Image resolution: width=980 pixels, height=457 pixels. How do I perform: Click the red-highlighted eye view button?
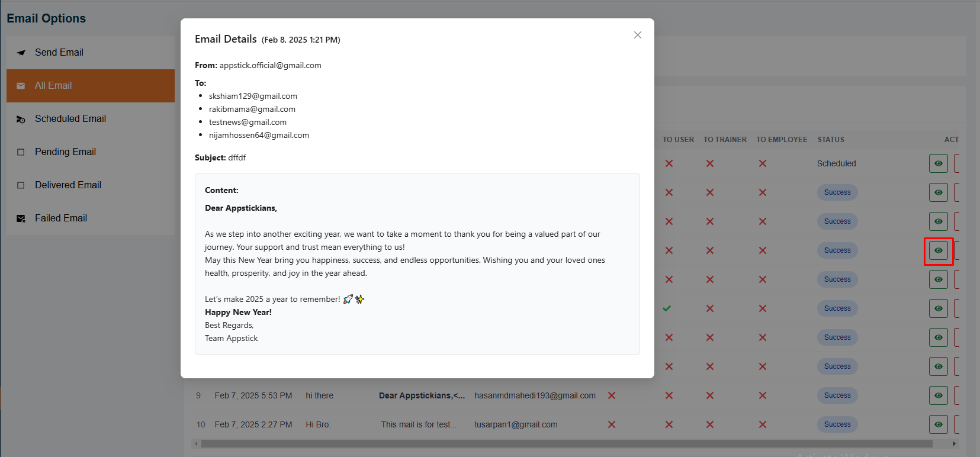pos(938,250)
